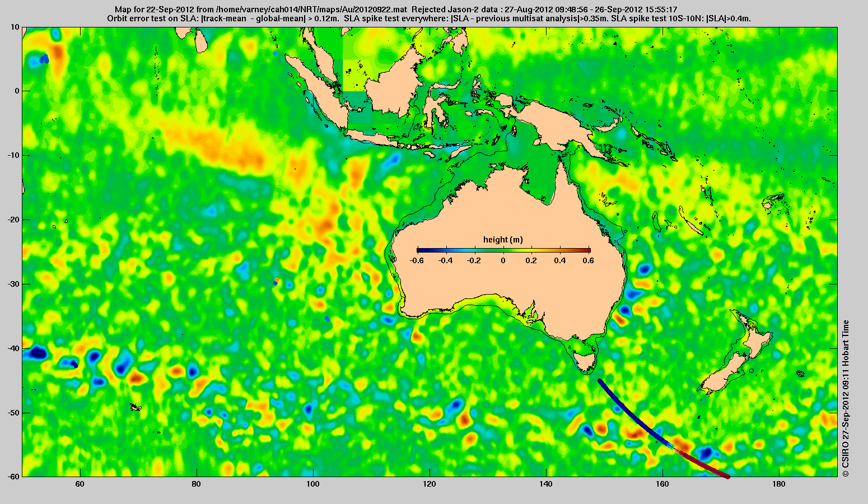Viewport: 868px width, 504px height.
Task: Click the colorbar tick label "0.2"
Action: click(x=532, y=260)
